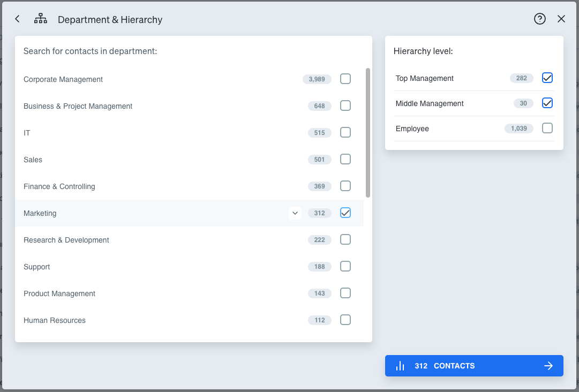Enable the Employee hierarchy checkbox
The height and width of the screenshot is (392, 579).
(x=547, y=129)
